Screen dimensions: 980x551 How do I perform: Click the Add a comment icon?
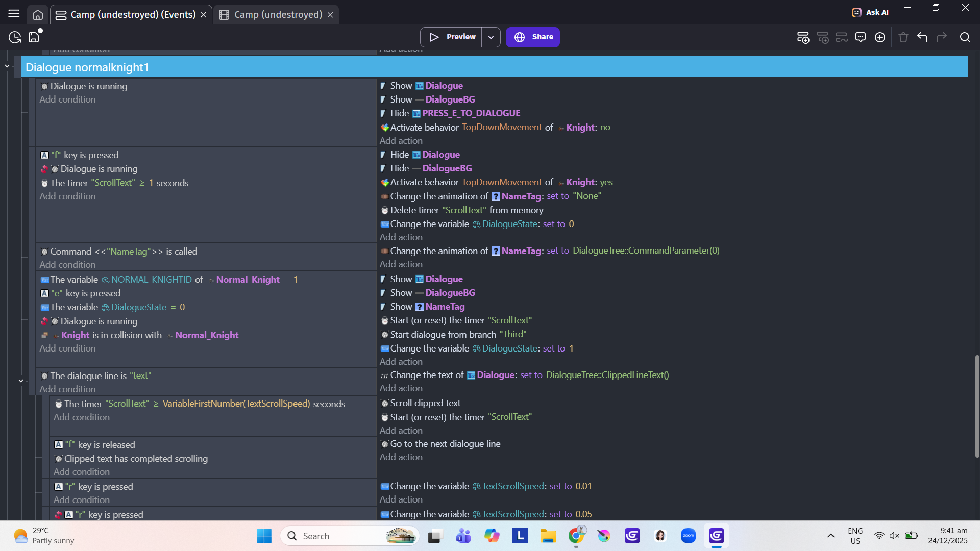pyautogui.click(x=861, y=37)
